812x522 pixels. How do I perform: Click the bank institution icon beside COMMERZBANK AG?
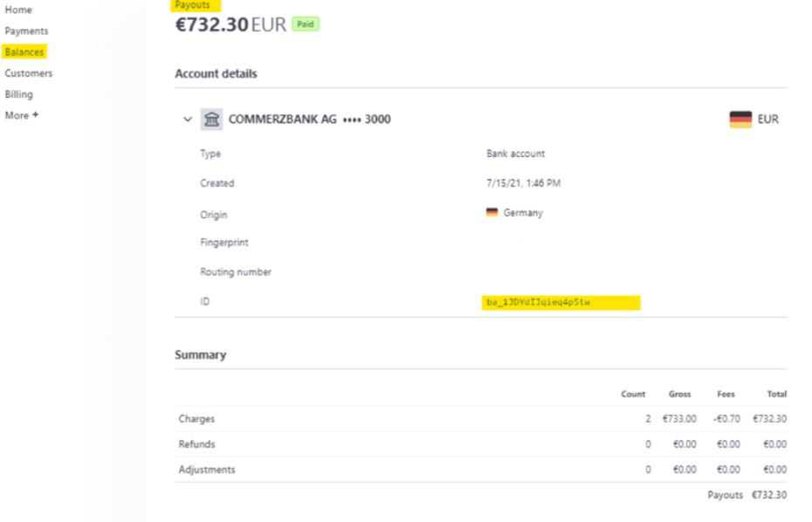coord(210,120)
